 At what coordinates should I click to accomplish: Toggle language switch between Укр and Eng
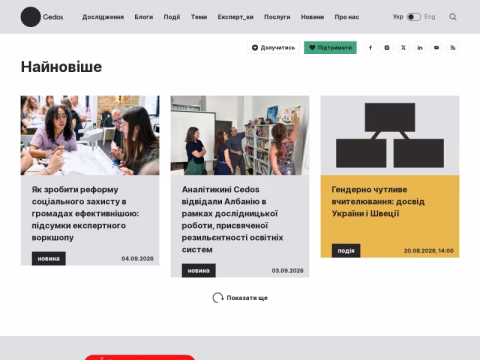[x=414, y=17]
